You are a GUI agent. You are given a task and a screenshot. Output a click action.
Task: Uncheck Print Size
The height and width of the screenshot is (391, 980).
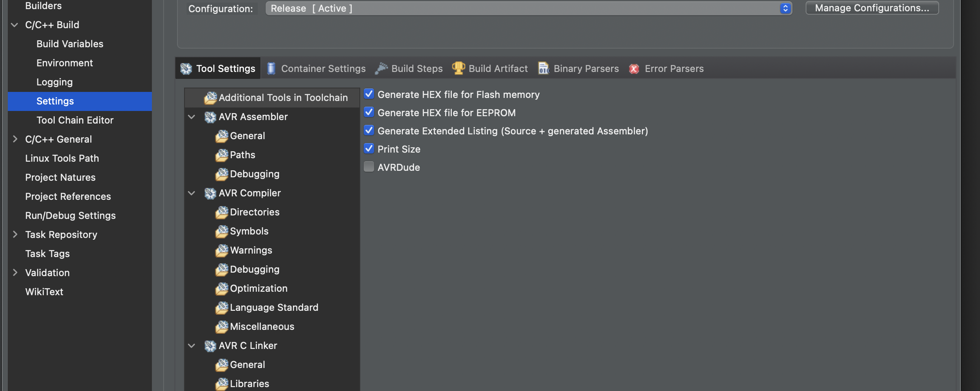pyautogui.click(x=369, y=148)
